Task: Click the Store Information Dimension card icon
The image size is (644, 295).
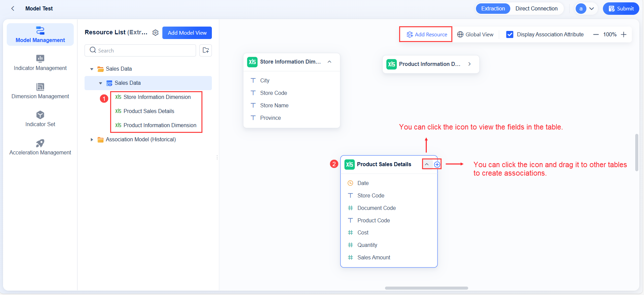Action: click(x=252, y=62)
